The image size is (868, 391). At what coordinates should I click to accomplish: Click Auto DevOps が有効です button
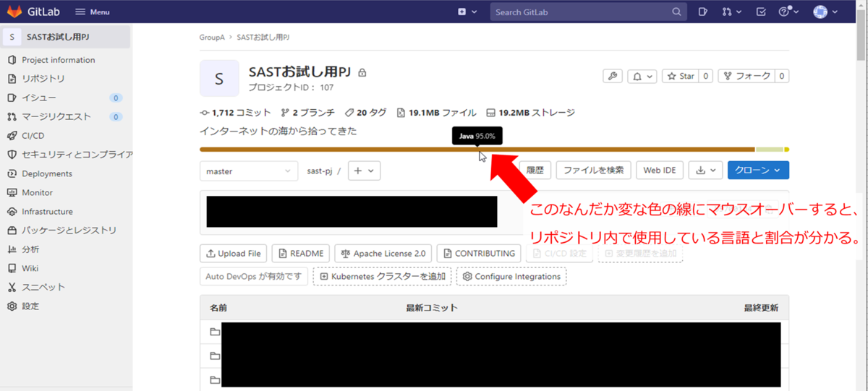[x=254, y=277]
